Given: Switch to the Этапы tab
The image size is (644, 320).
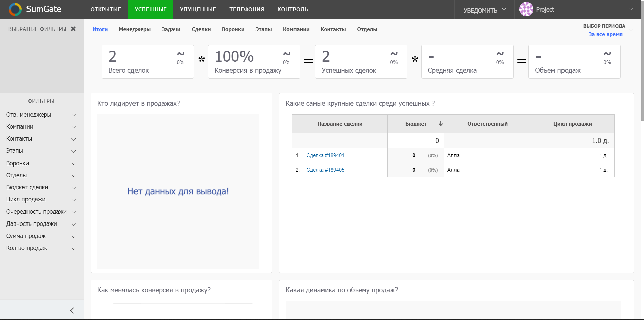Looking at the screenshot, I should point(264,29).
